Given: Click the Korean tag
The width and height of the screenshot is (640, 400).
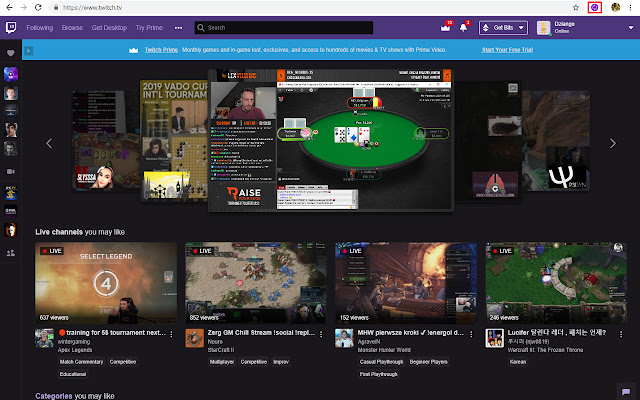Looking at the screenshot, I should (518, 362).
